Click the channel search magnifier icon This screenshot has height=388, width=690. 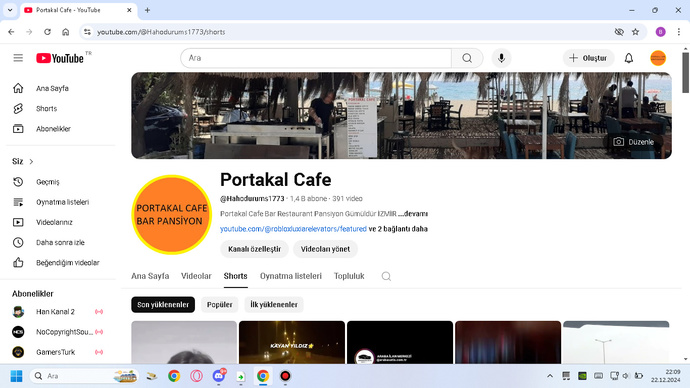[386, 276]
